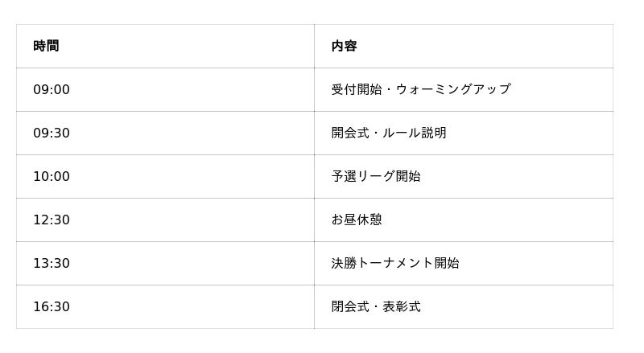This screenshot has width=644, height=353.
Task: Click 開始 in the 13:30 row
Action: click(x=447, y=264)
